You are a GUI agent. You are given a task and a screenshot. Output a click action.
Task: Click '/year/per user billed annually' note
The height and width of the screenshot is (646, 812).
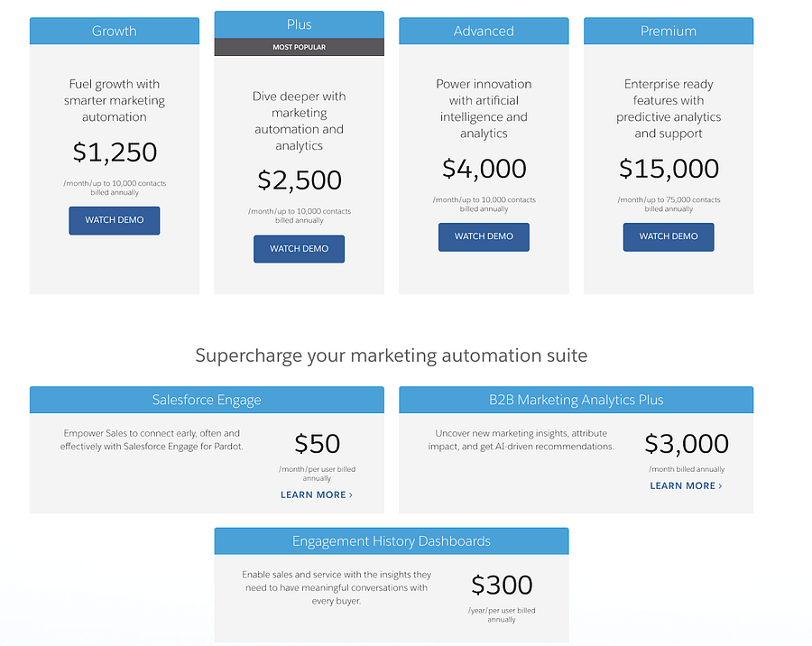[x=502, y=615]
